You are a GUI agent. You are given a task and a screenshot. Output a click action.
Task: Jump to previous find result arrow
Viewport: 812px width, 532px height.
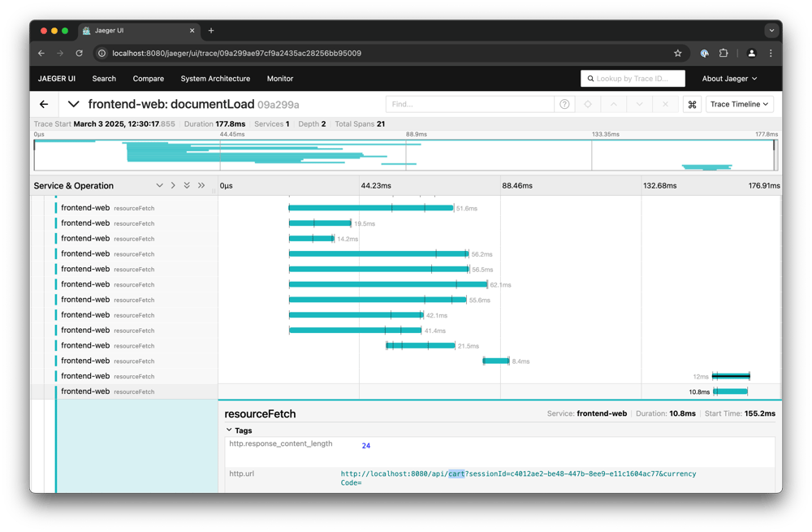614,104
